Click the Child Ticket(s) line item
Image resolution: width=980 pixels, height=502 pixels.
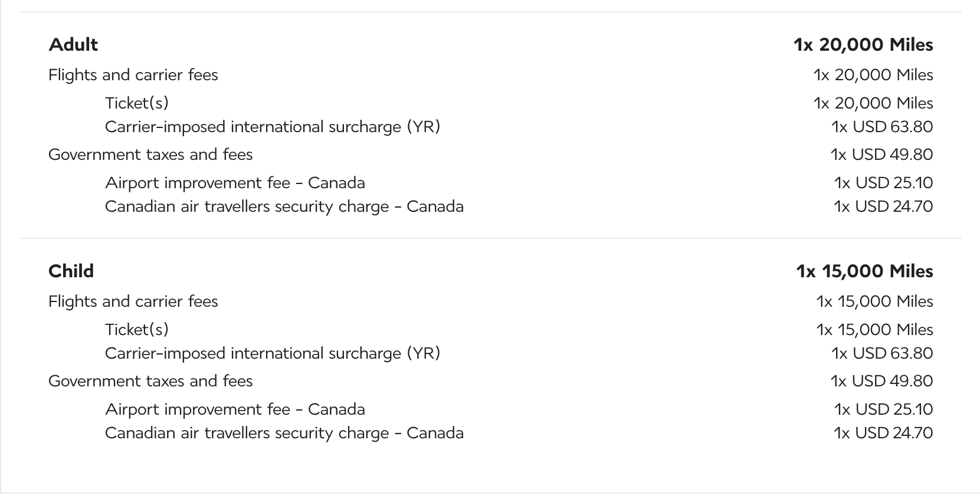click(136, 330)
